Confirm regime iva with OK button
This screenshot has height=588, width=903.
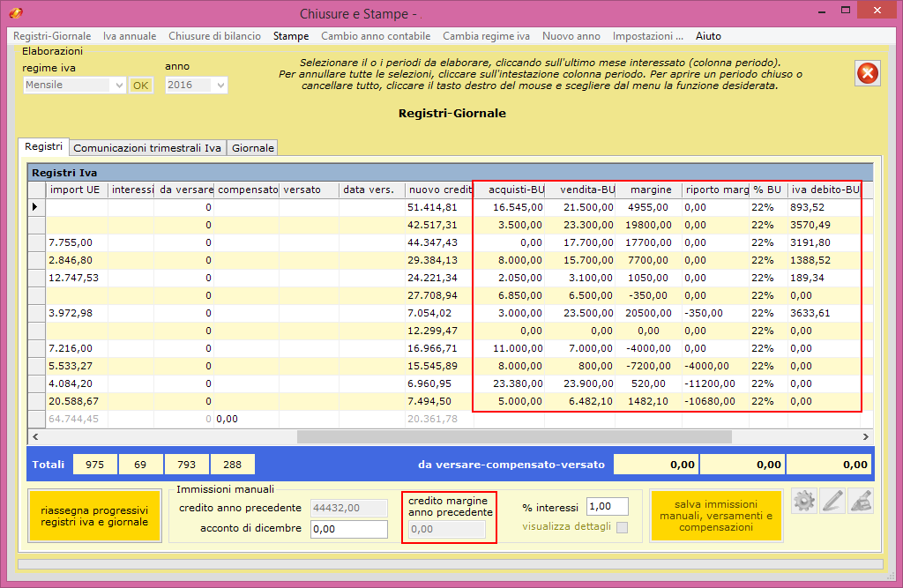(x=141, y=86)
